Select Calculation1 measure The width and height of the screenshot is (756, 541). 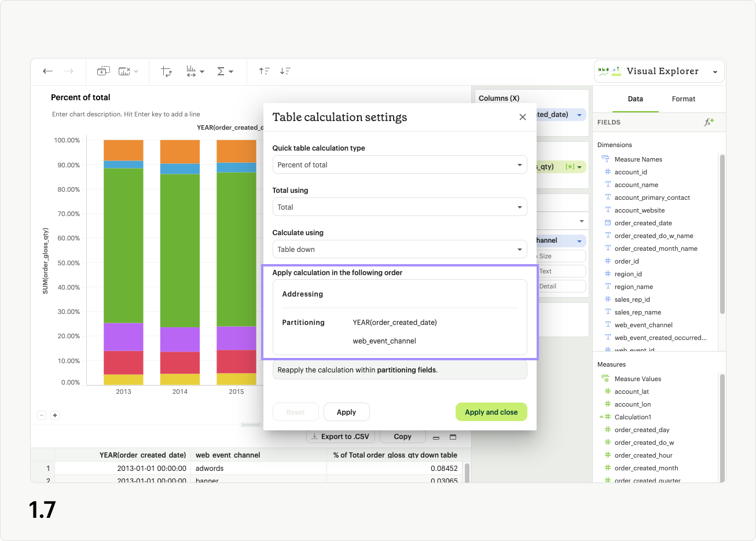[633, 417]
